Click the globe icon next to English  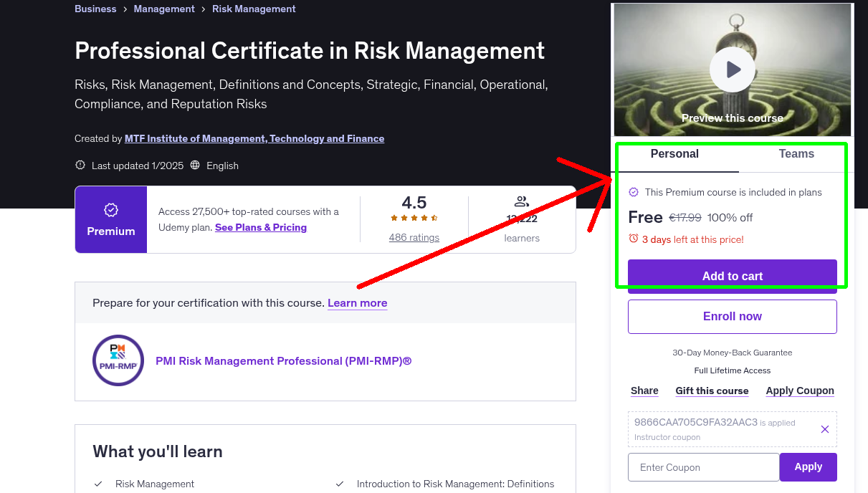[195, 165]
